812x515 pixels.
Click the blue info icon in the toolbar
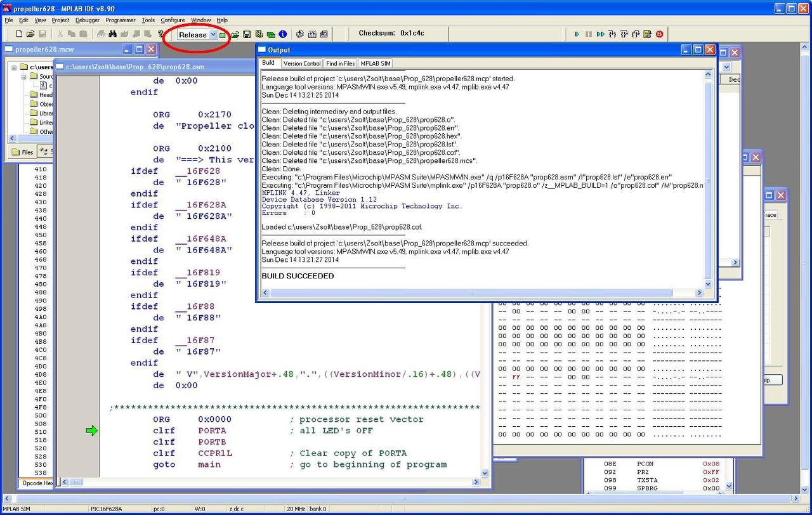(x=283, y=35)
